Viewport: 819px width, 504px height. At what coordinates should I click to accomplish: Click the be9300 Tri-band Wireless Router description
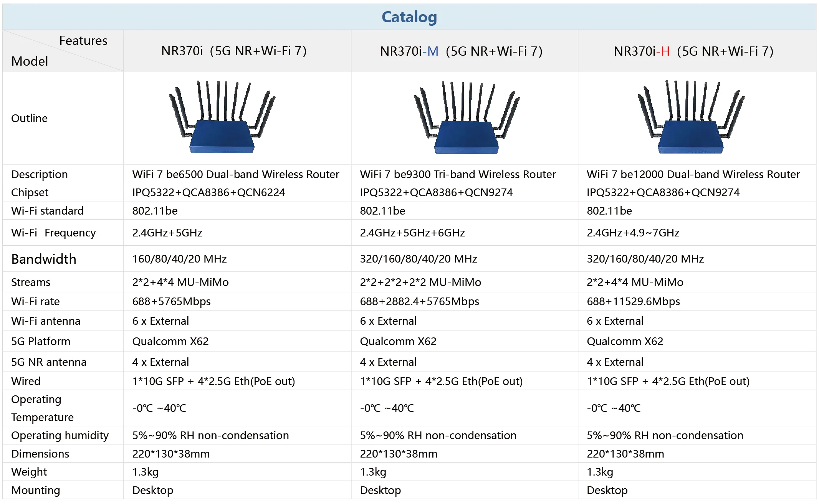[458, 174]
